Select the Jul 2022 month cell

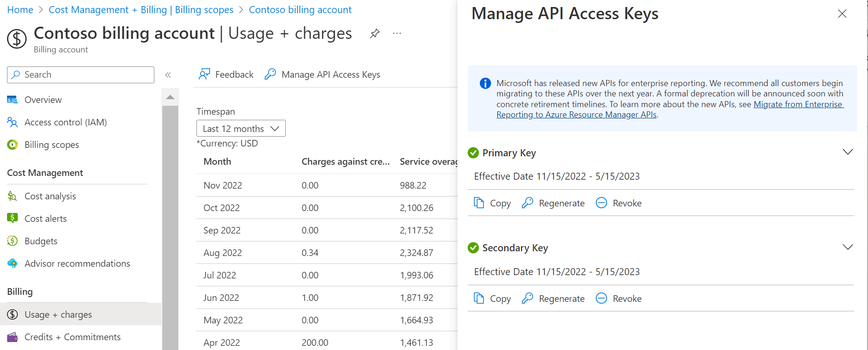coord(220,275)
